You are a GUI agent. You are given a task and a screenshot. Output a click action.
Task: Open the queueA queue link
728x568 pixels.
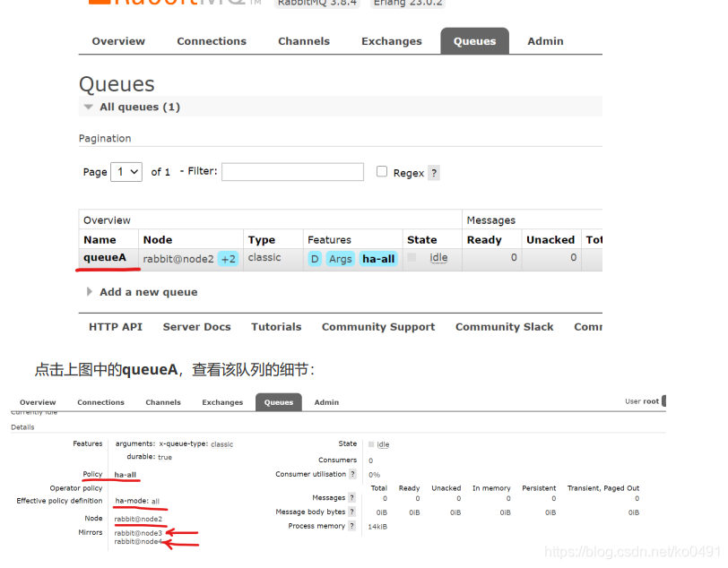point(105,257)
